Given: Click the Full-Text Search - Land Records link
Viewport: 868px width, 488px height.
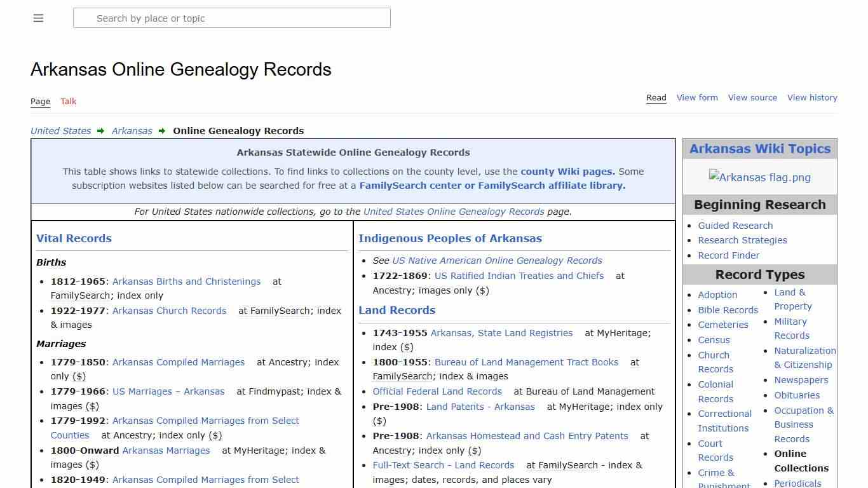Looking at the screenshot, I should [443, 465].
